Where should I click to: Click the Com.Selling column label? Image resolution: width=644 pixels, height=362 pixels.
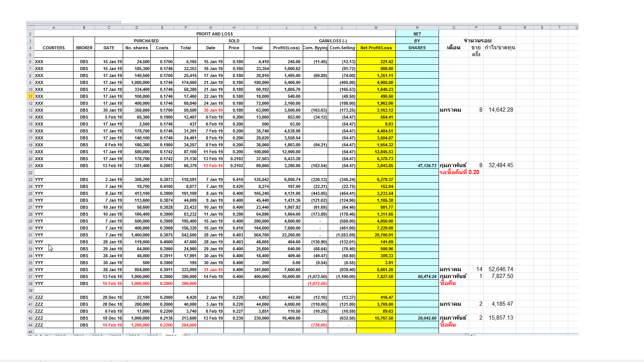pyautogui.click(x=342, y=48)
